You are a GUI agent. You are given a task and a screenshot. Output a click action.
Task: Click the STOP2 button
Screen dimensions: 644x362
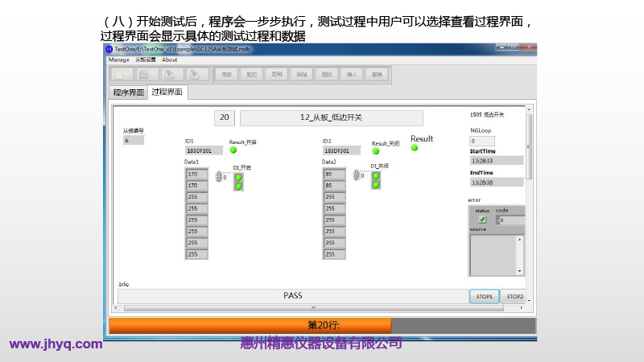coord(514,296)
